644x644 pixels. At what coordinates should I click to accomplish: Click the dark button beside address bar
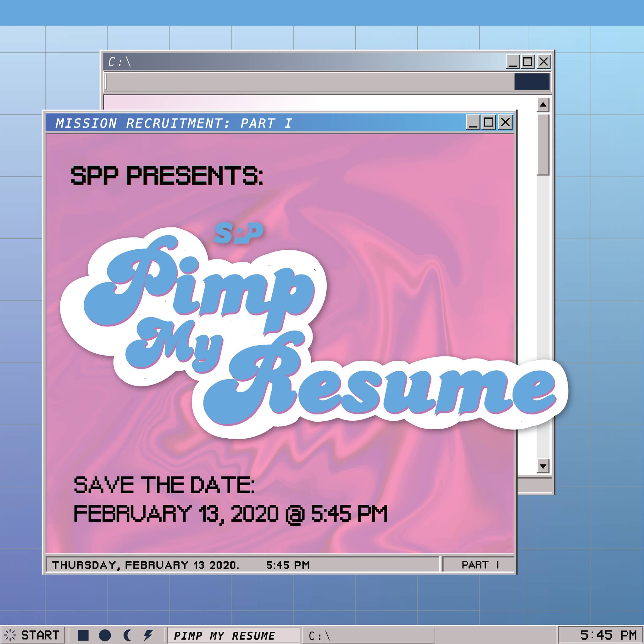point(532,82)
